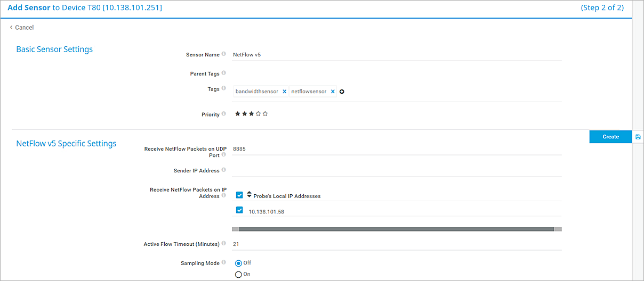
Task: Click the horizontal scrollbar under IP list
Action: tap(397, 229)
